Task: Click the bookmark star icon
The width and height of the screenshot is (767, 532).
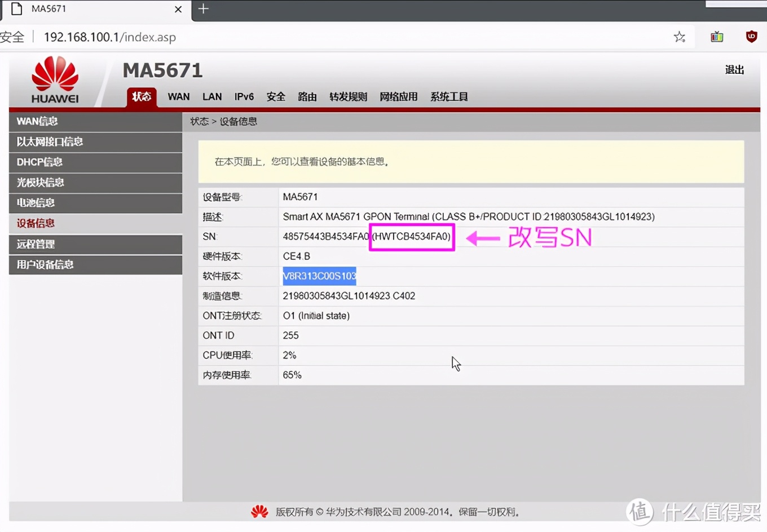Action: coord(680,37)
